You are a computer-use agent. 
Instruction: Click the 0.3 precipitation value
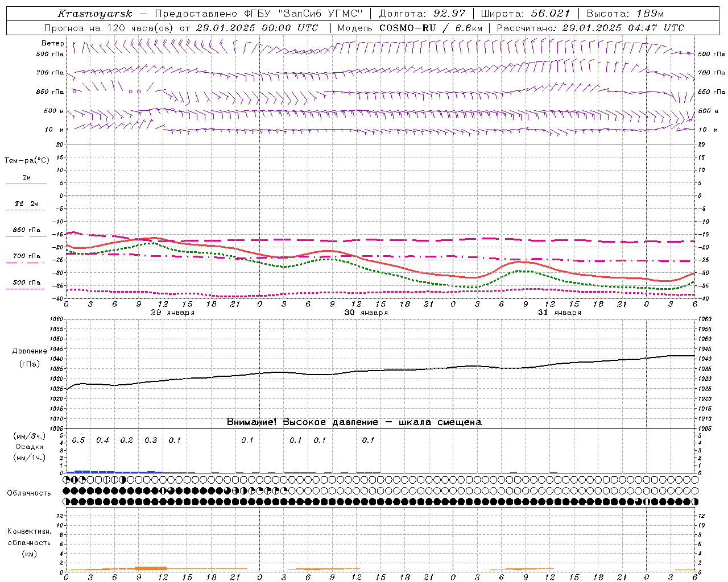(x=151, y=440)
